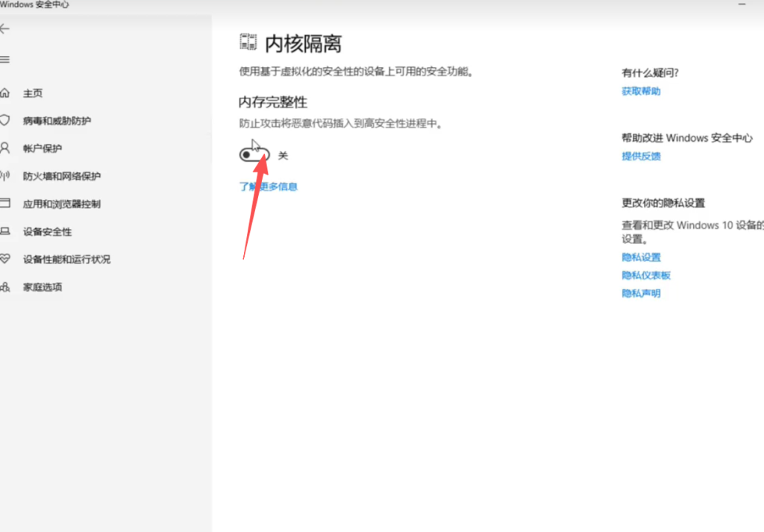Select 病毒和威胁防护 in sidebar

(x=57, y=121)
